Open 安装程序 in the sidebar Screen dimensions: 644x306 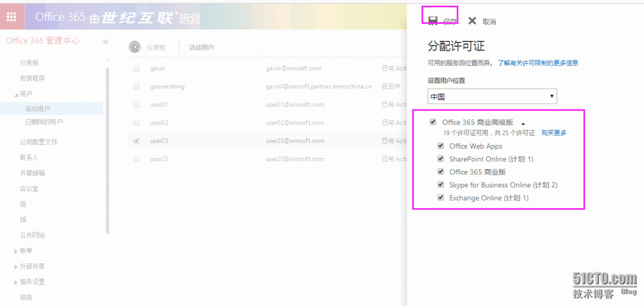[33, 78]
